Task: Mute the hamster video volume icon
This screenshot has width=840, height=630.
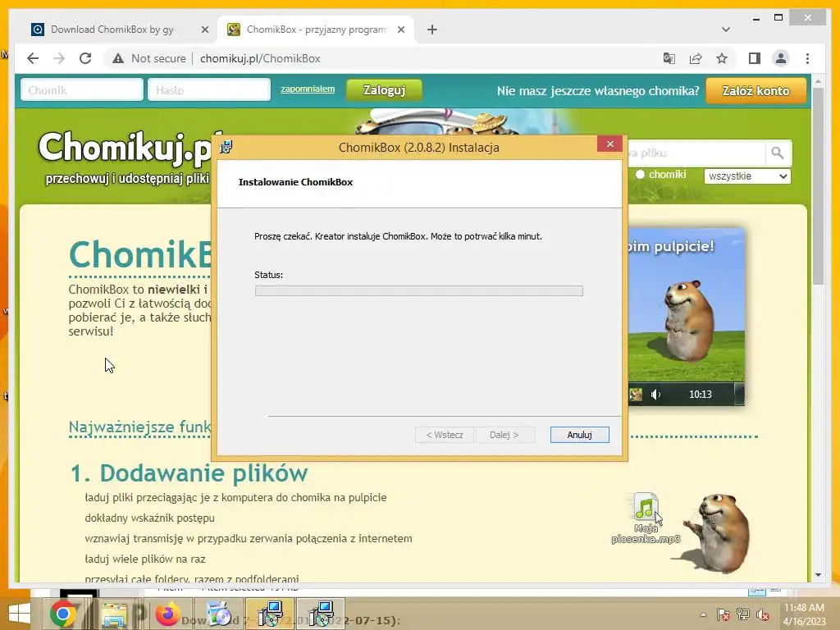Action: 655,395
